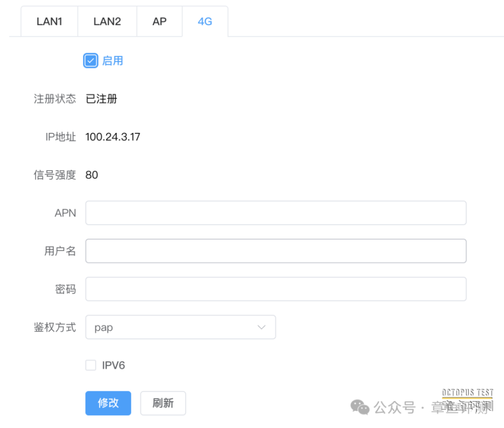This screenshot has width=504, height=428.
Task: Click inside the APN input field
Action: pyautogui.click(x=276, y=213)
